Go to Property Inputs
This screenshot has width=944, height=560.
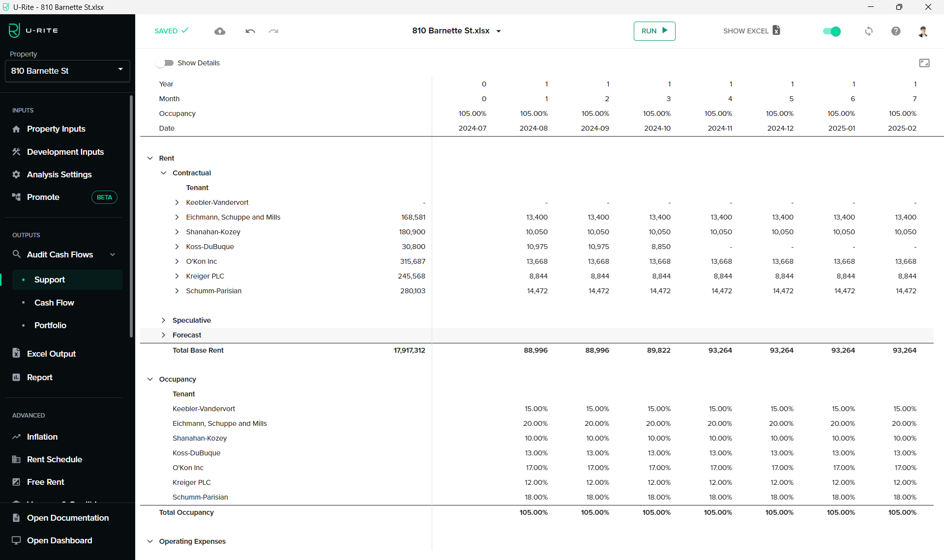(56, 129)
